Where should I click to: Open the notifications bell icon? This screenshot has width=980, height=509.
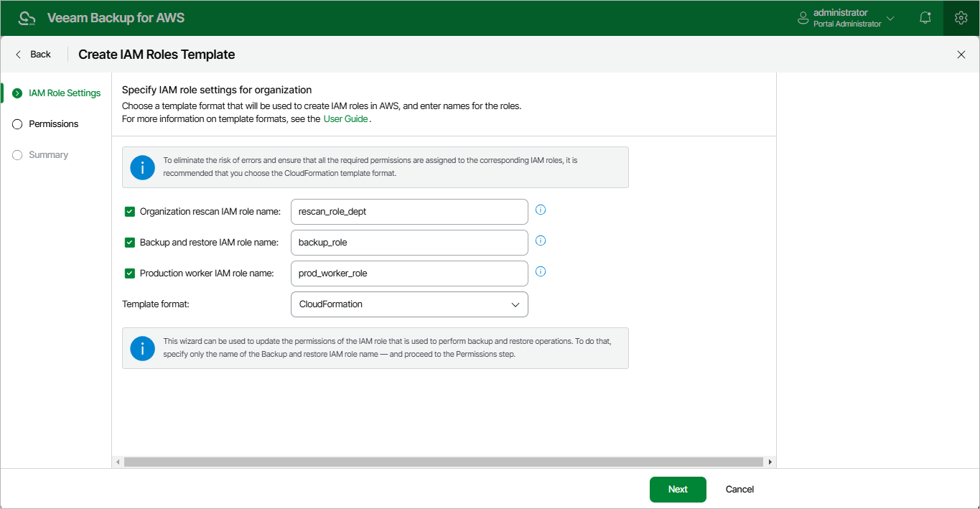tap(925, 18)
